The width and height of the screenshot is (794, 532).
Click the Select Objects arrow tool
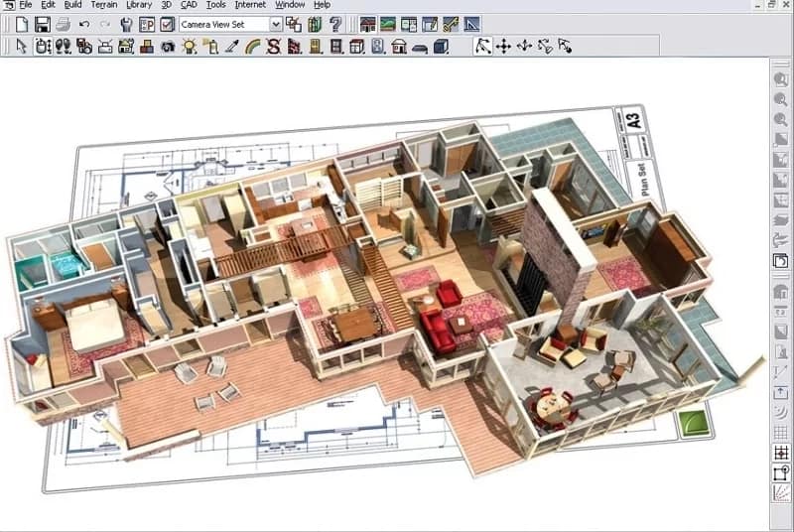(x=22, y=46)
